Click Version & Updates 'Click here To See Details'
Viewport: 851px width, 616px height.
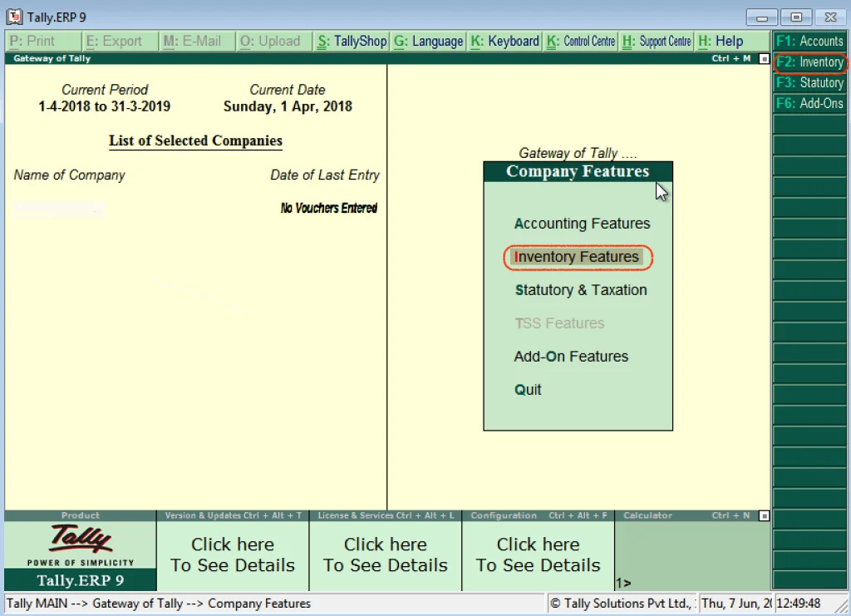pyautogui.click(x=233, y=554)
